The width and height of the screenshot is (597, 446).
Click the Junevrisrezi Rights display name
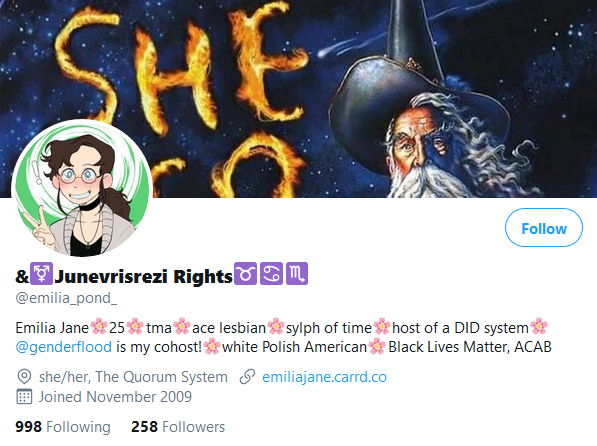click(x=143, y=276)
